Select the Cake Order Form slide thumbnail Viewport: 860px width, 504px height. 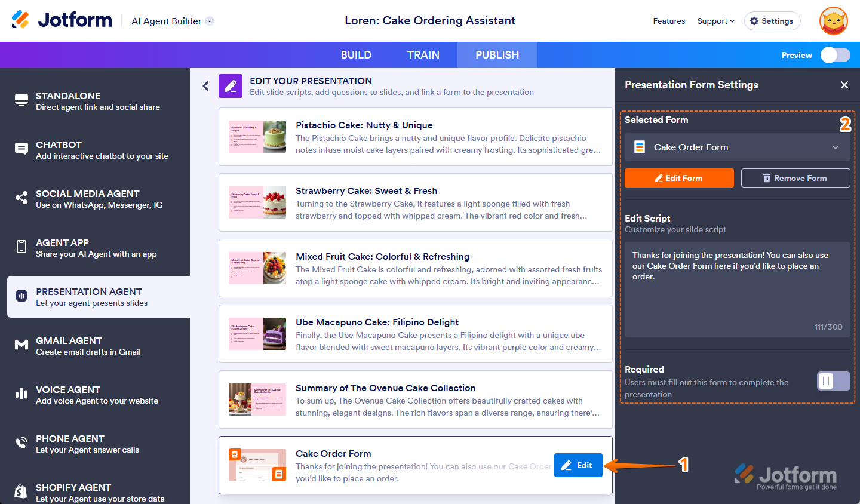(x=257, y=465)
